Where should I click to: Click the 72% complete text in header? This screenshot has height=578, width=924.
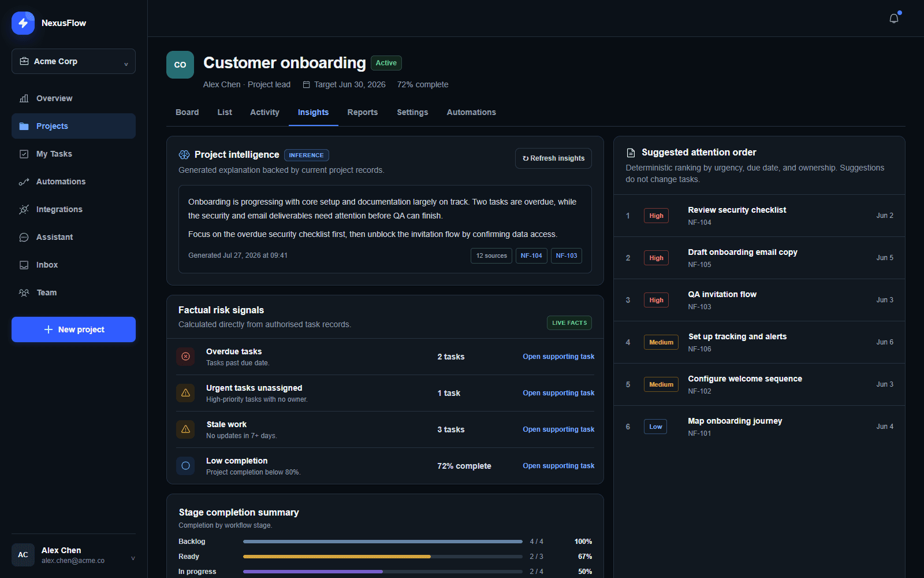(x=423, y=84)
